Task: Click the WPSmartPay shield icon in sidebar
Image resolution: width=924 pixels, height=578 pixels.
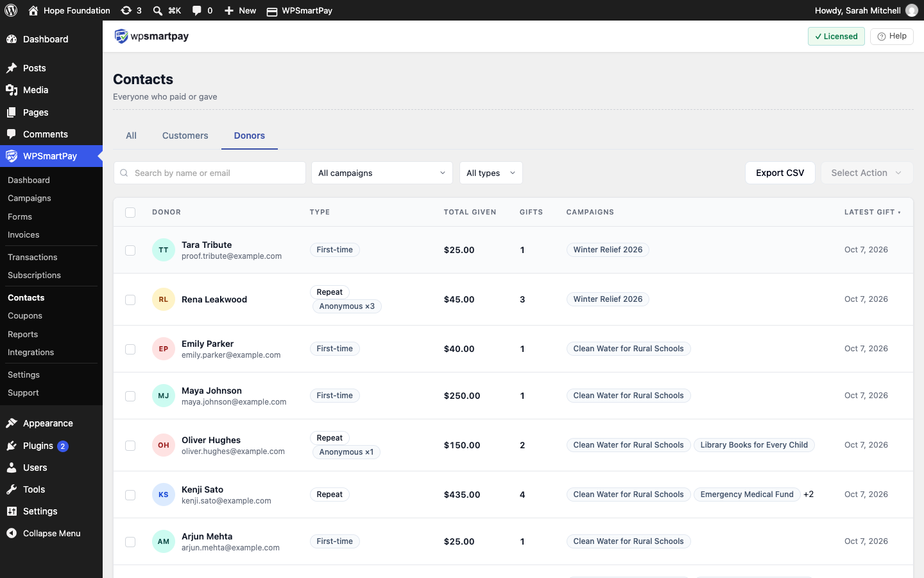Action: pyautogui.click(x=12, y=156)
